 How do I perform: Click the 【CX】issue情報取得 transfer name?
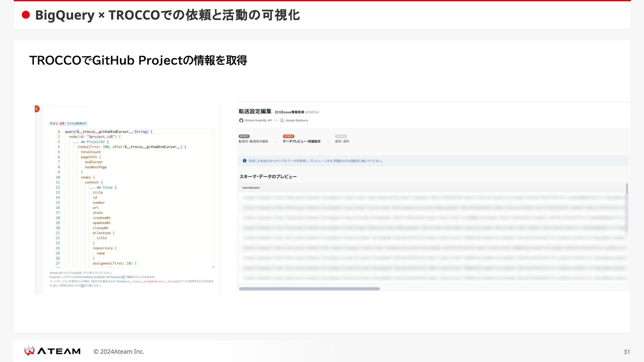tap(289, 112)
